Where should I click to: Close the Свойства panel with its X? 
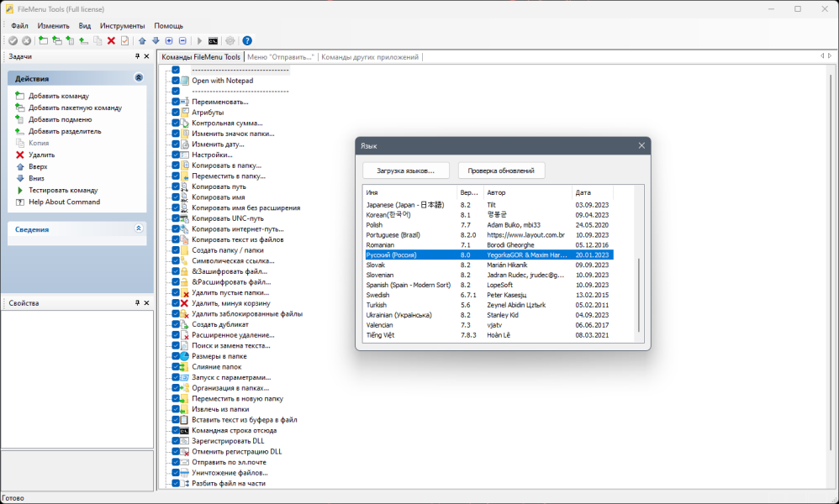[x=146, y=302]
